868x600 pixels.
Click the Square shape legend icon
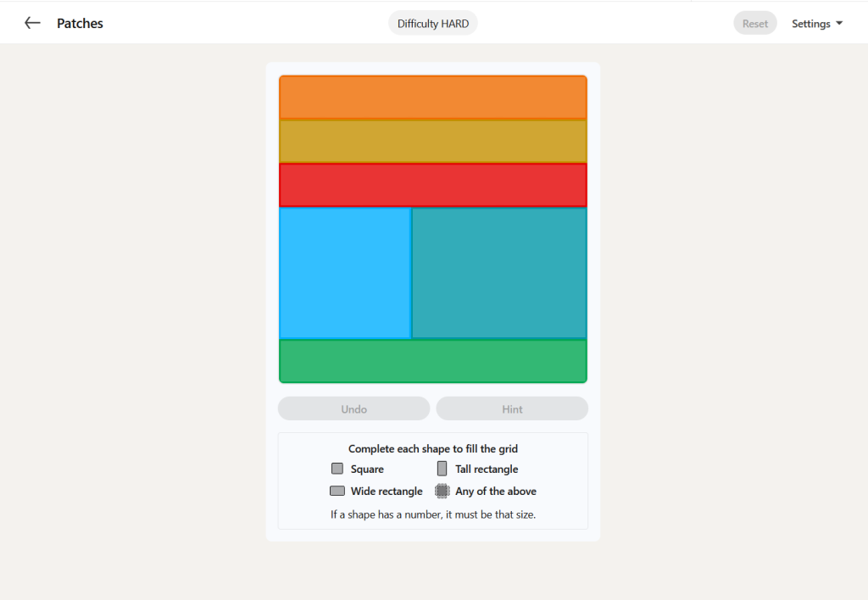337,469
